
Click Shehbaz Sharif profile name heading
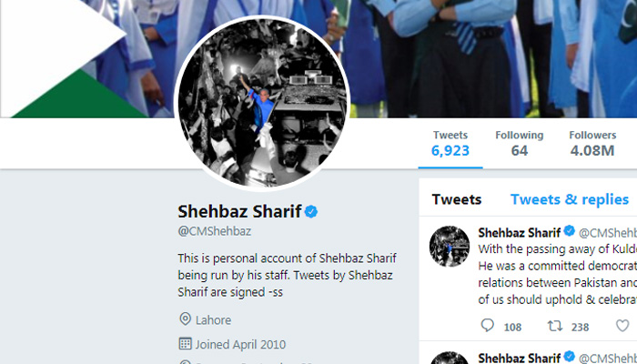[239, 212]
